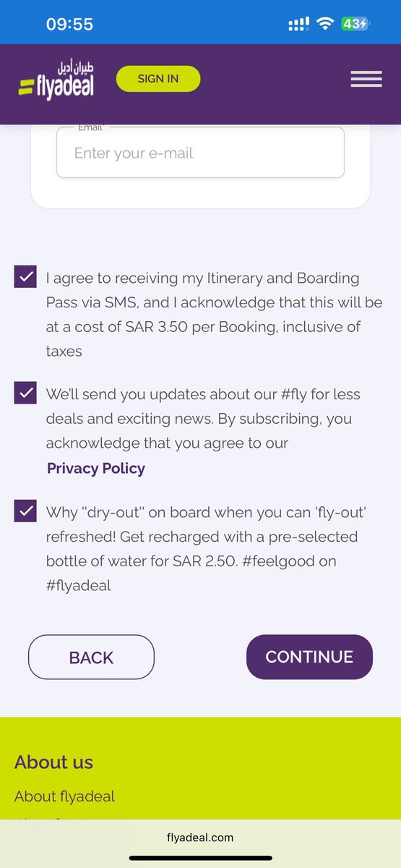Go to next step with CONTINUE
Viewport: 401px width, 868px height.
pyautogui.click(x=309, y=657)
